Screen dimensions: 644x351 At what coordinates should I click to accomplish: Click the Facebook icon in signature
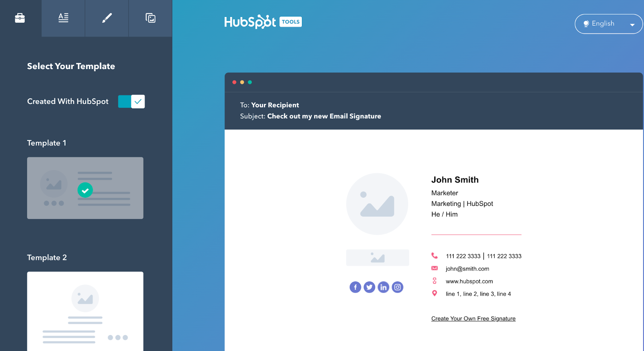tap(355, 287)
